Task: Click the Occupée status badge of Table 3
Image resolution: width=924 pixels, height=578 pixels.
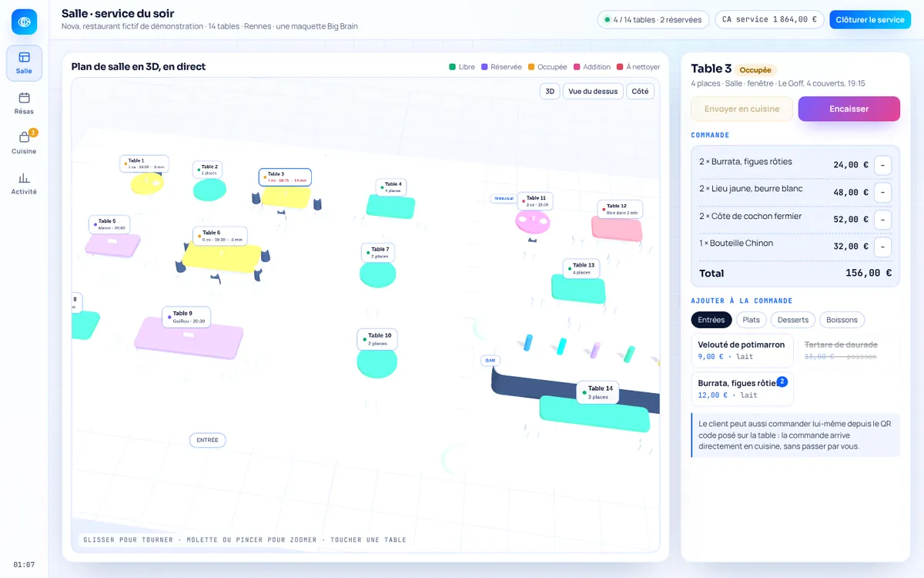Action: coord(755,70)
